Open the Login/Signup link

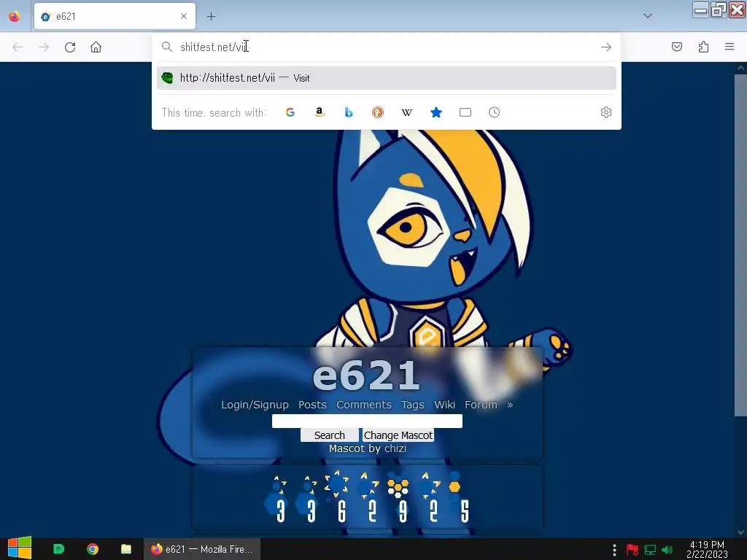[255, 405]
